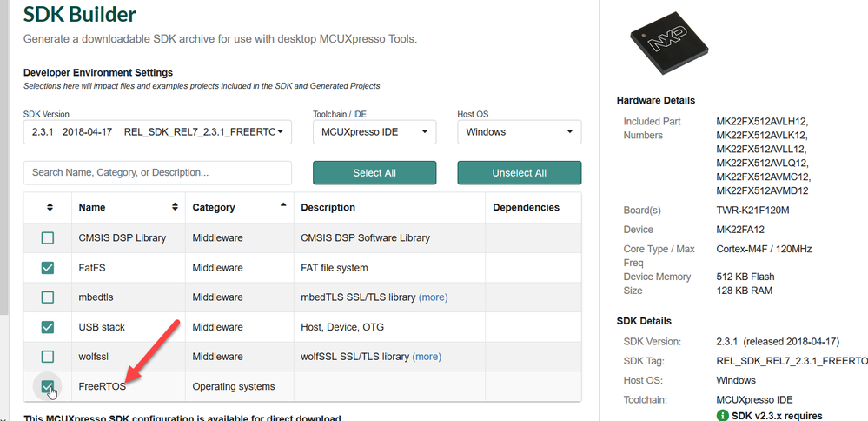Open the mbedtls description (more) link

433,297
